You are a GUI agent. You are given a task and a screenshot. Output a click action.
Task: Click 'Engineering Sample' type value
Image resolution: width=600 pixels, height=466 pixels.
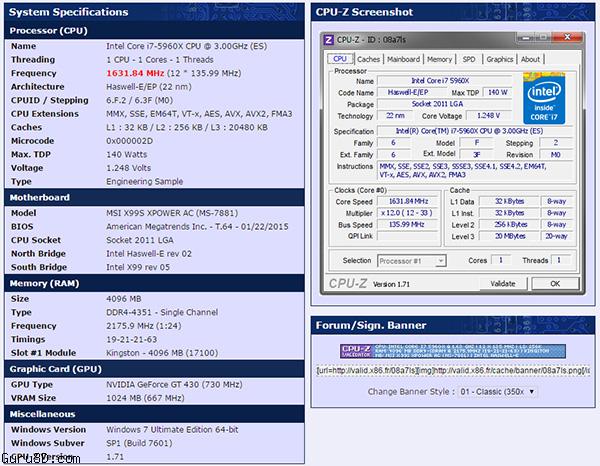coord(144,181)
